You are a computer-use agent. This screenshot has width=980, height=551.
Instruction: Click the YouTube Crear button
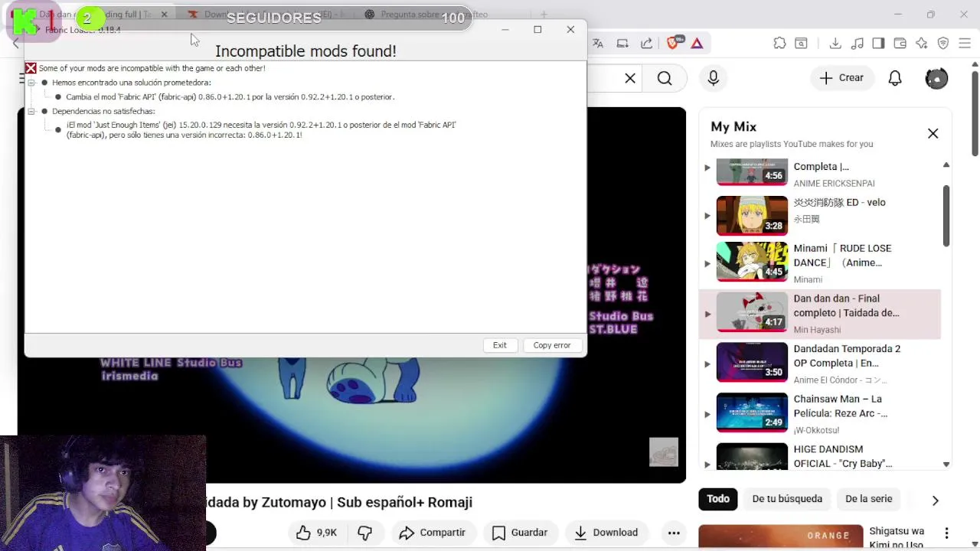(841, 78)
